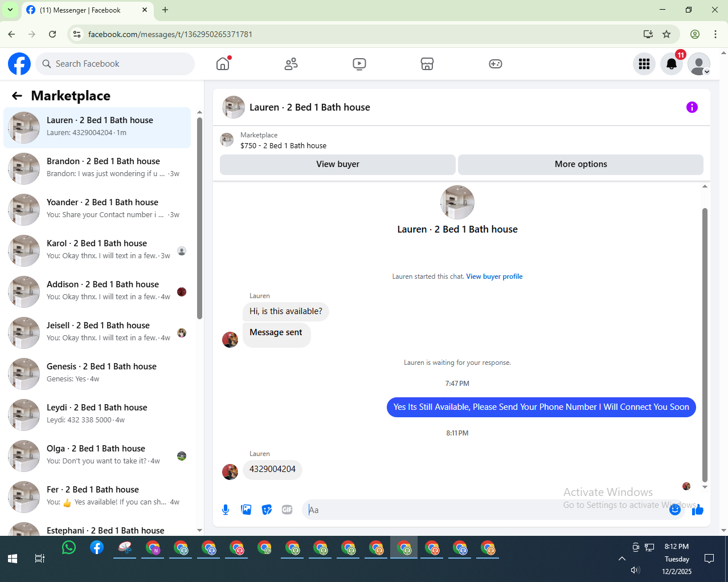The width and height of the screenshot is (728, 582).
Task: Open Yoander's conversation in the list
Action: 97,210
